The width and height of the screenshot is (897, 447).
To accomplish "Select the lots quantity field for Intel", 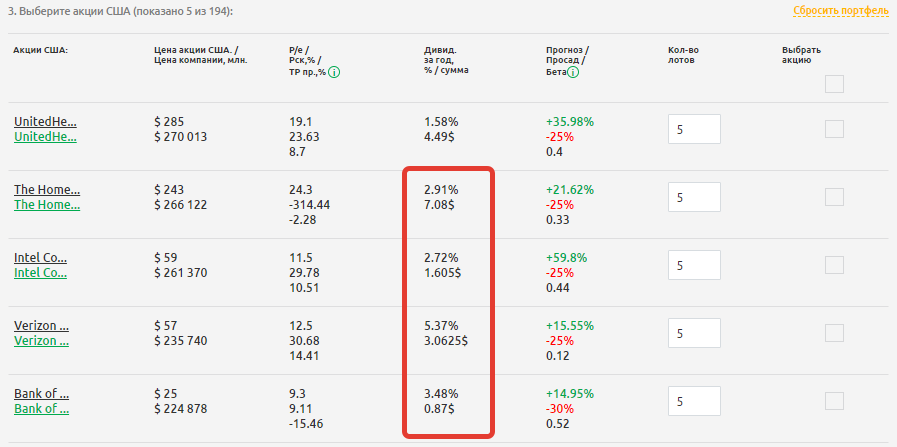I will point(693,266).
